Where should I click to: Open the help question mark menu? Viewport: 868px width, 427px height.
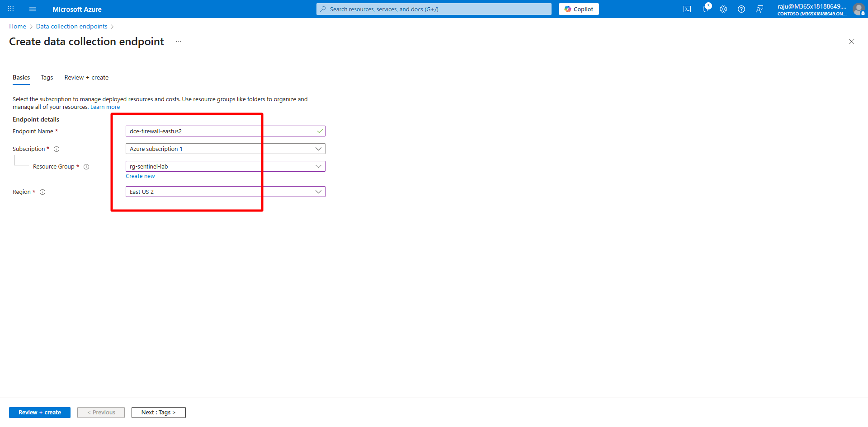click(741, 9)
